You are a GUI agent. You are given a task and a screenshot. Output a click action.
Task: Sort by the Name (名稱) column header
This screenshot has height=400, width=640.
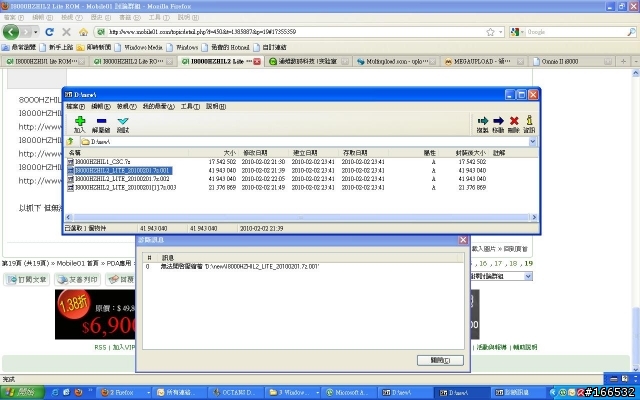coord(127,153)
